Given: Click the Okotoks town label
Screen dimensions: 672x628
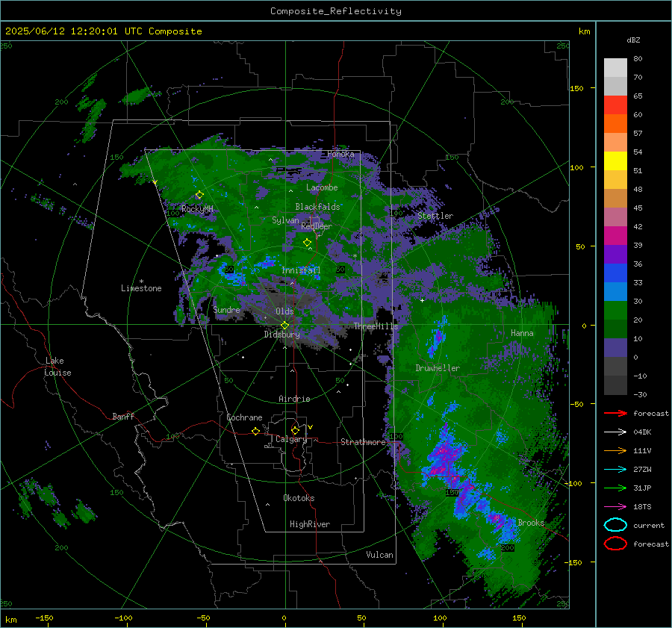Looking at the screenshot, I should point(299,497).
